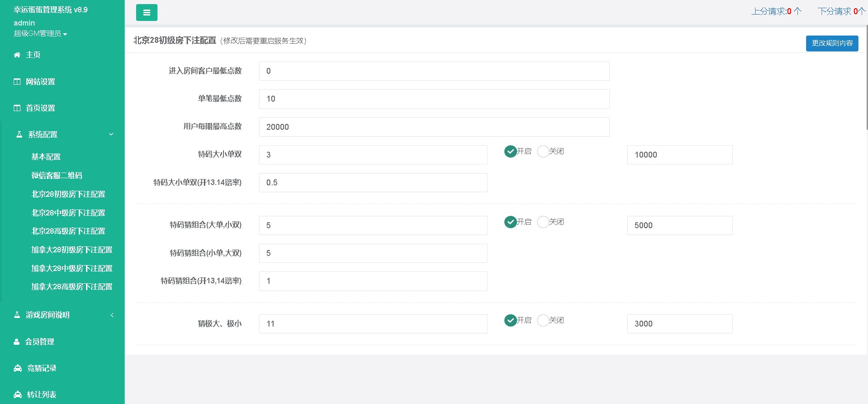868x404 pixels.
Task: Click the flask icon beside 游戏房间说明
Action: pos(17,315)
